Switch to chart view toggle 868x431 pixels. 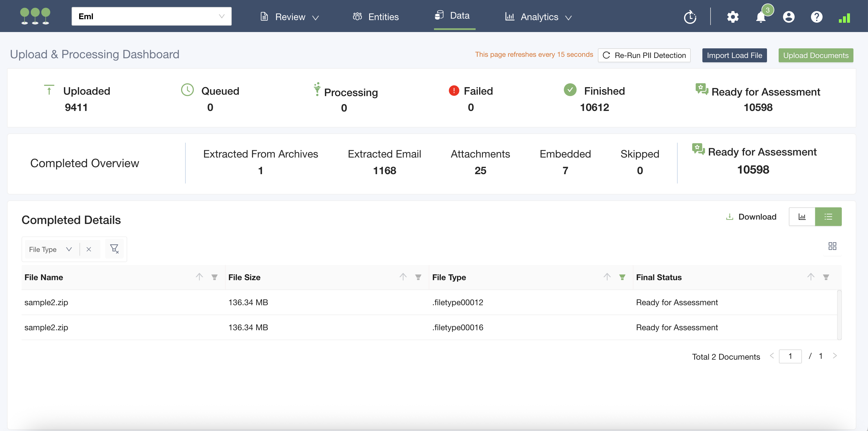[802, 216]
